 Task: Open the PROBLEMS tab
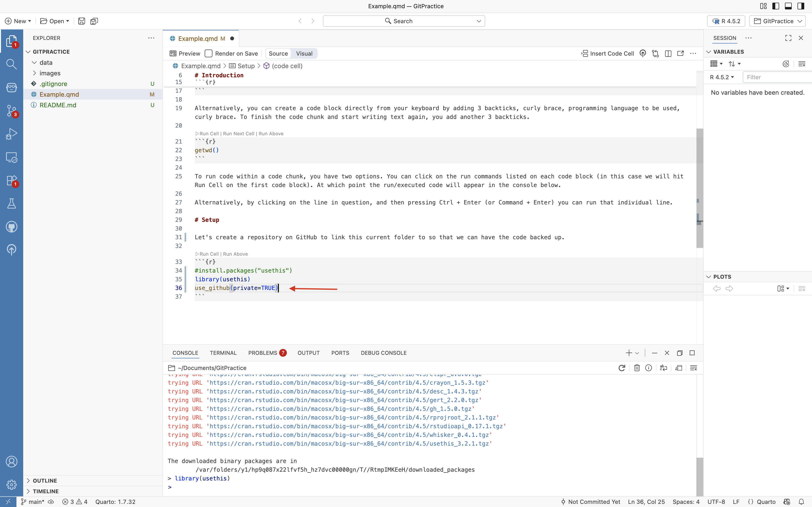pyautogui.click(x=262, y=353)
